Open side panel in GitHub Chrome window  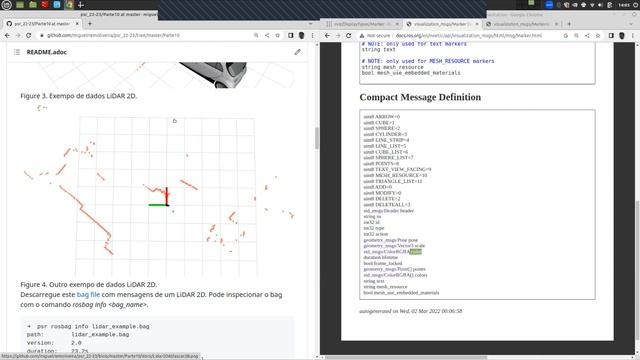[291, 36]
